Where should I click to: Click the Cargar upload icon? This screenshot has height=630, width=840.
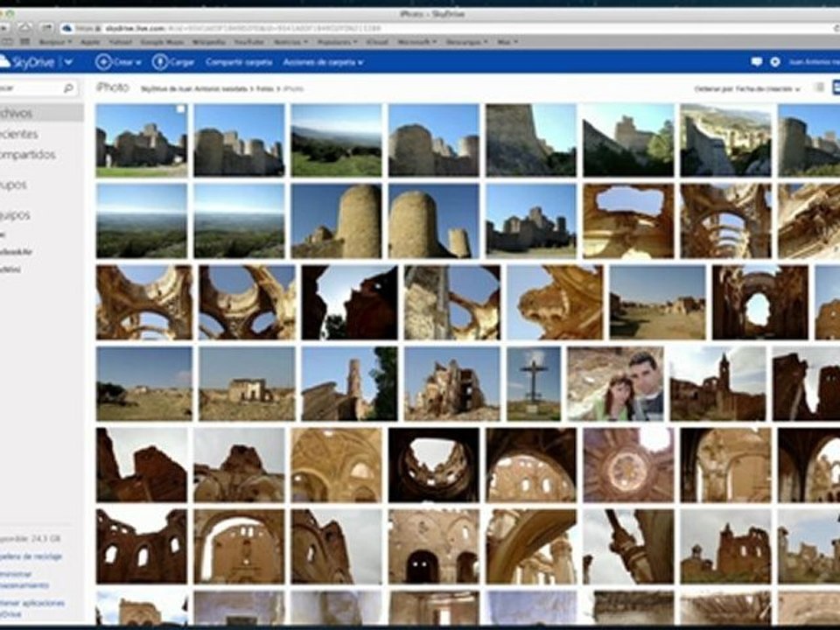pyautogui.click(x=159, y=62)
